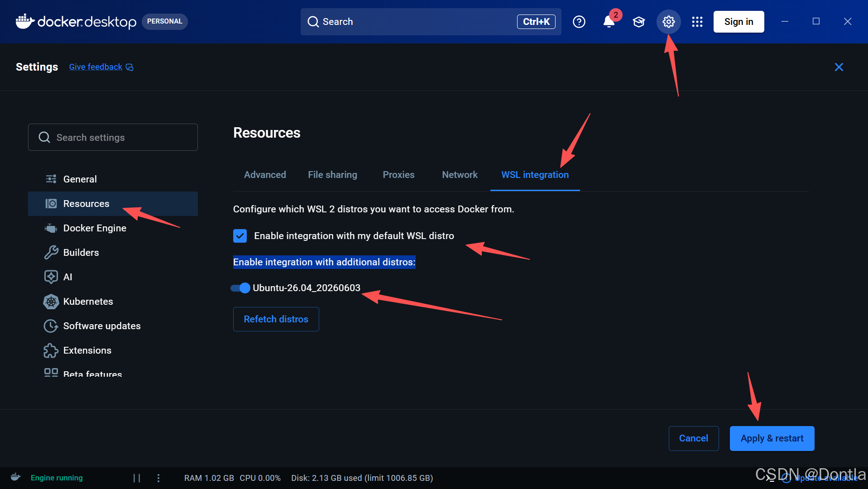Click the Settings gear icon in header
The image size is (868, 489).
point(668,22)
